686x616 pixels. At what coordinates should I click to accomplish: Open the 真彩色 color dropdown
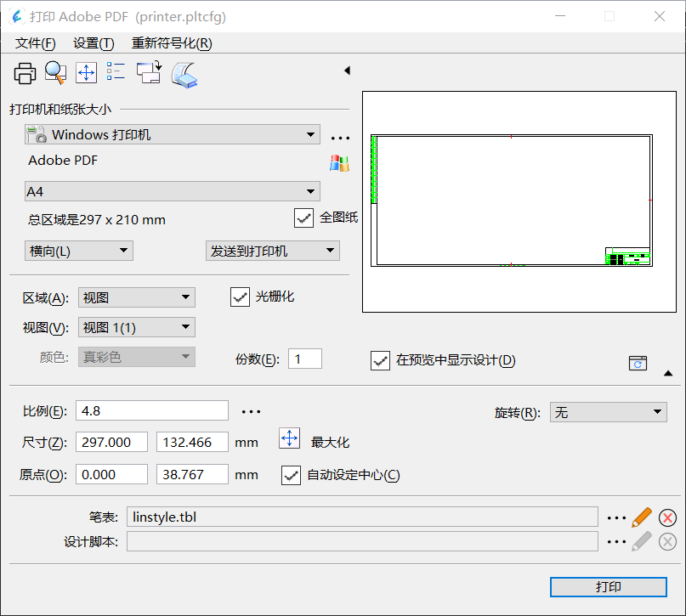click(137, 357)
